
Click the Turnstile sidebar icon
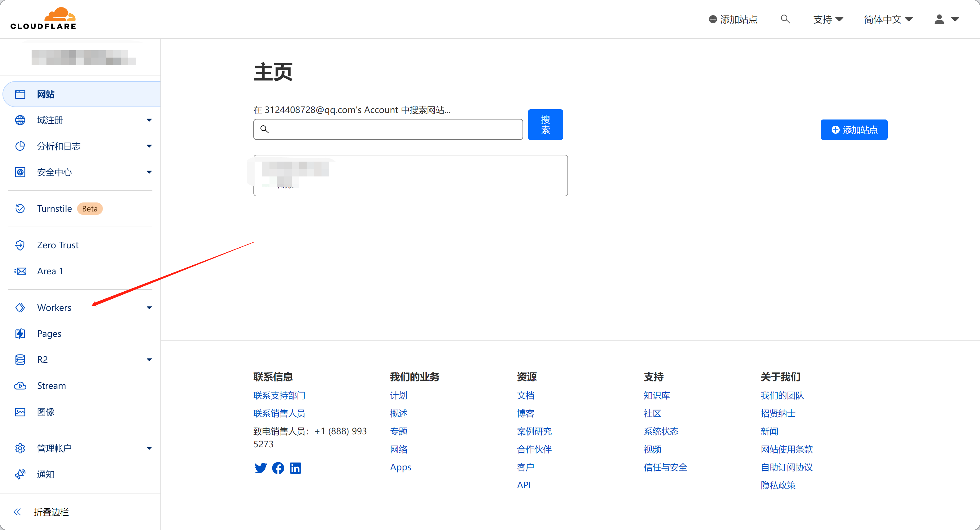point(20,208)
